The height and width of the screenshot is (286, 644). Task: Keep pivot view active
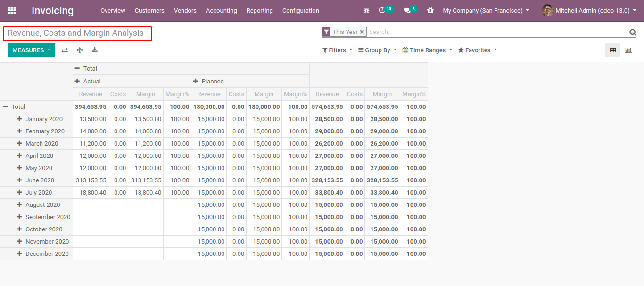pyautogui.click(x=612, y=50)
